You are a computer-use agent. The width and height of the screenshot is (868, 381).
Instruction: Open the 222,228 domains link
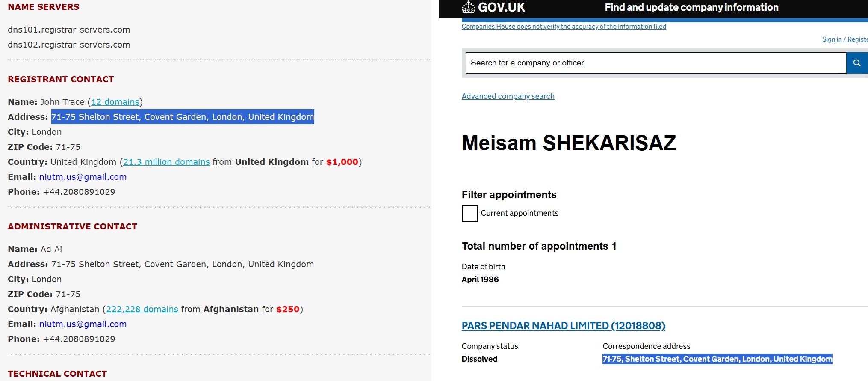pyautogui.click(x=142, y=309)
